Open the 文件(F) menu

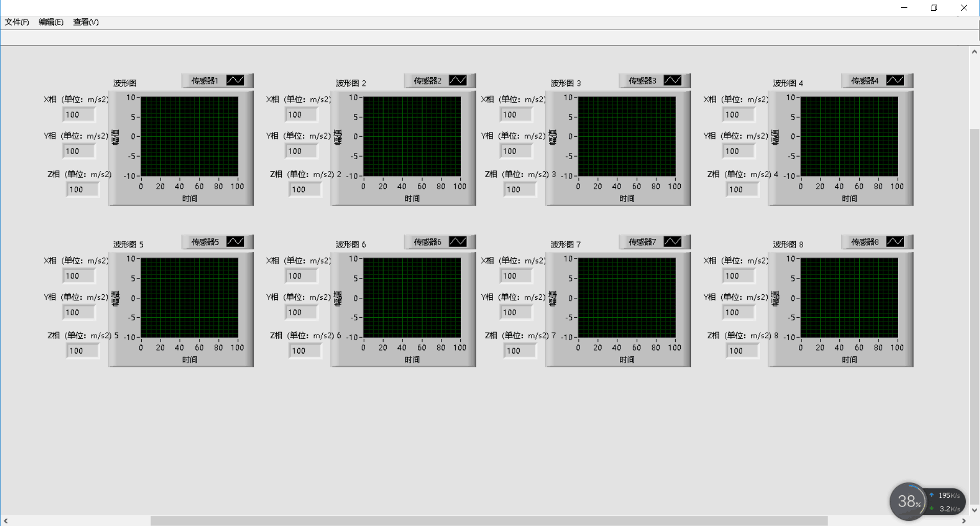click(17, 22)
